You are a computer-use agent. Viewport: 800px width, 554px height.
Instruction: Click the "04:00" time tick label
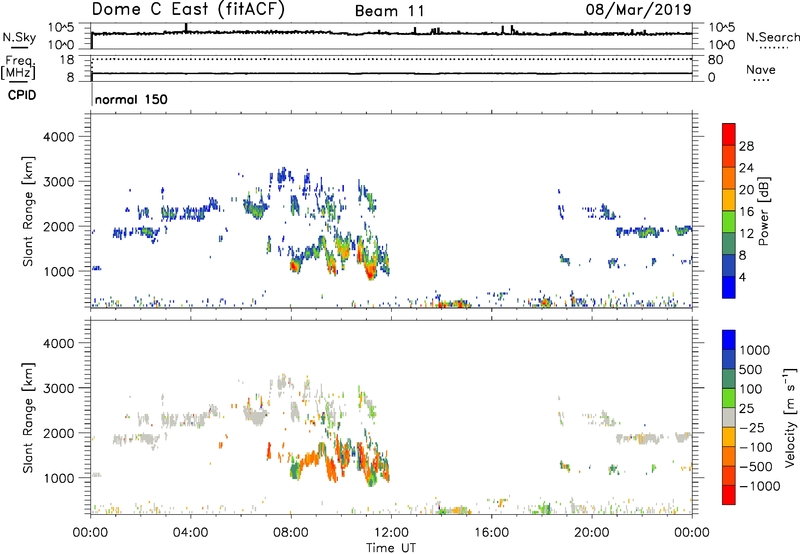click(x=190, y=533)
